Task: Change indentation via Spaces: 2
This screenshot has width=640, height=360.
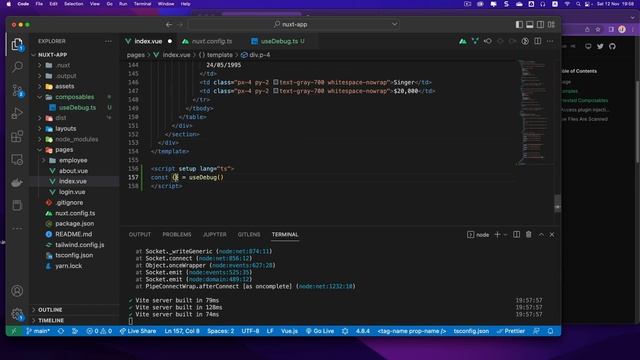Action: (x=220, y=331)
